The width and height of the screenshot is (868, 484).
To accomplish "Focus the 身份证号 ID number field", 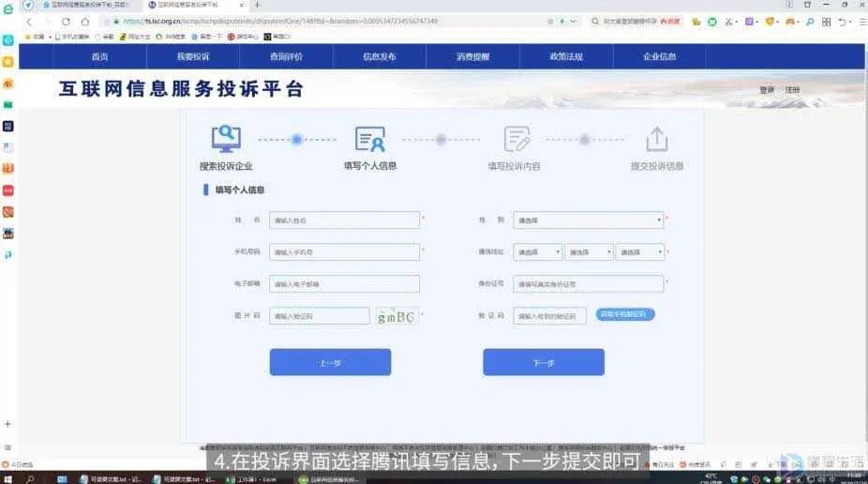I will (x=588, y=284).
